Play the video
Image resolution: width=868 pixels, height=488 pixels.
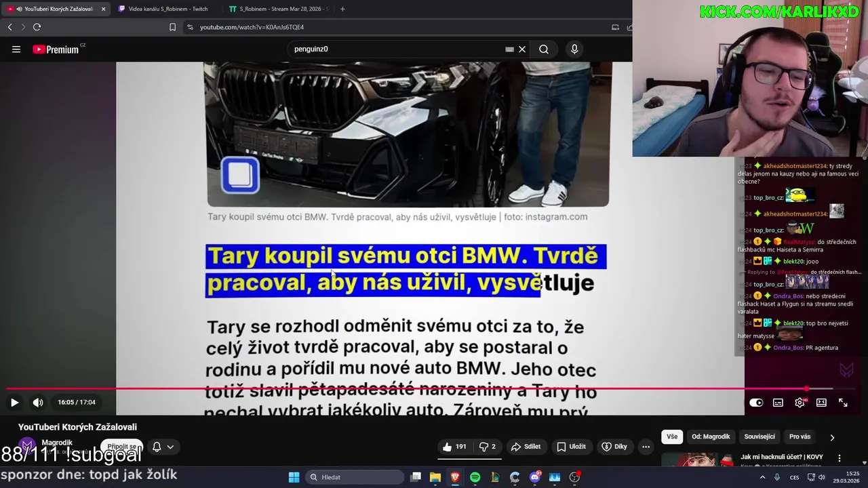[14, 403]
